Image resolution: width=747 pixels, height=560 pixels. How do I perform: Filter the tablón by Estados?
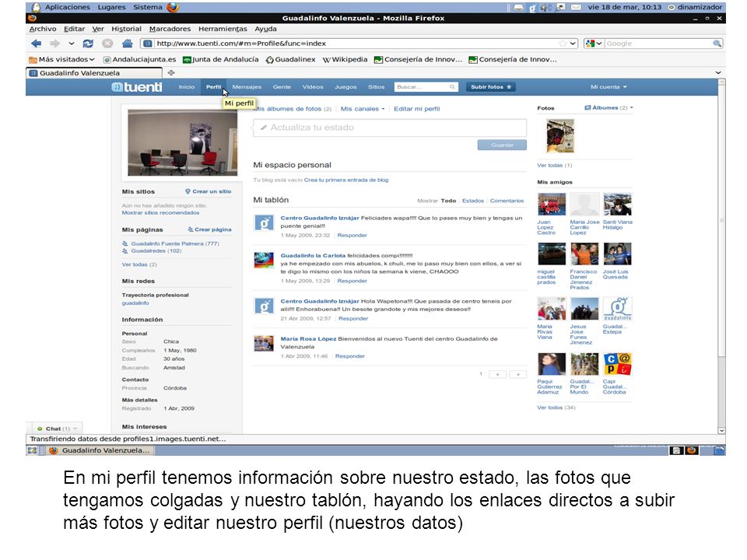tap(472, 201)
